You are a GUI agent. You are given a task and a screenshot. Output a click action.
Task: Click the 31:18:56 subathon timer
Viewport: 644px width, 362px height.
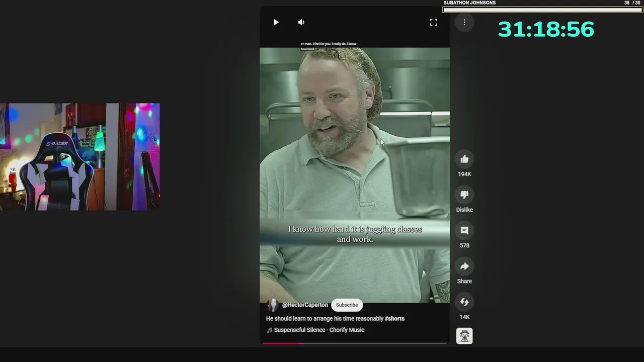pos(546,29)
